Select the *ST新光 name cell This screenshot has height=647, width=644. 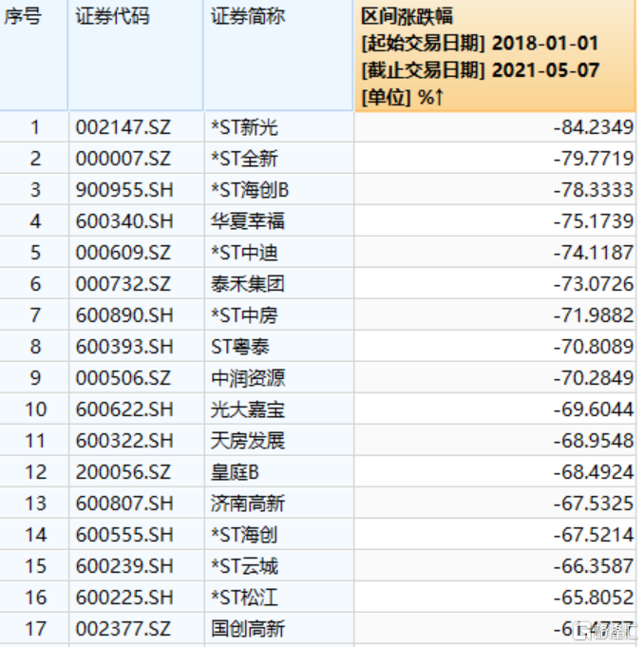tap(245, 127)
